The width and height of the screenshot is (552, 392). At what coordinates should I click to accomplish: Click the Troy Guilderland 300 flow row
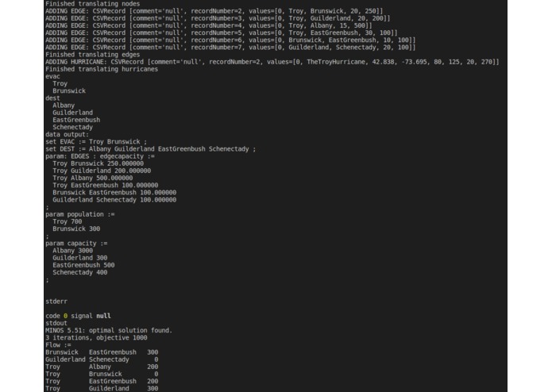(102, 389)
